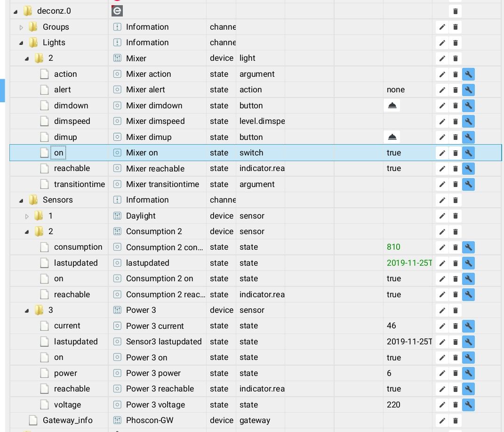Delete the Mixer reachable state

[x=455, y=169]
